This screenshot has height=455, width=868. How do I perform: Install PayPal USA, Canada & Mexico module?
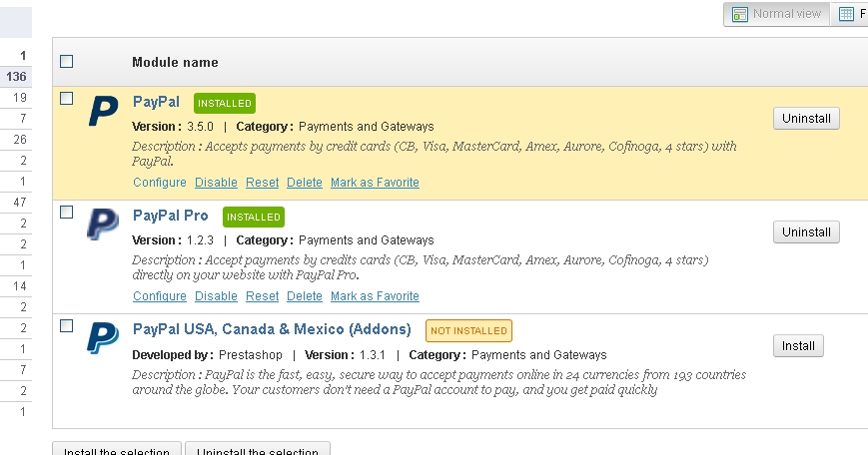(x=798, y=346)
